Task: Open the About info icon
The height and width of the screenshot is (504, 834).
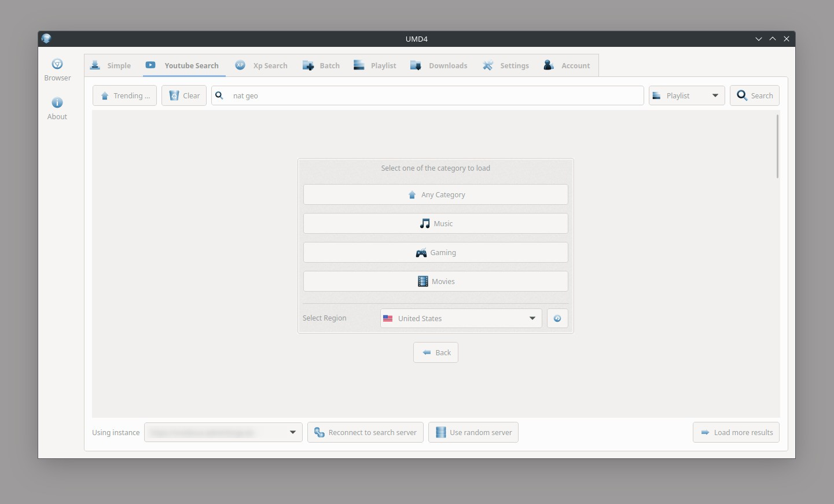Action: [57, 103]
